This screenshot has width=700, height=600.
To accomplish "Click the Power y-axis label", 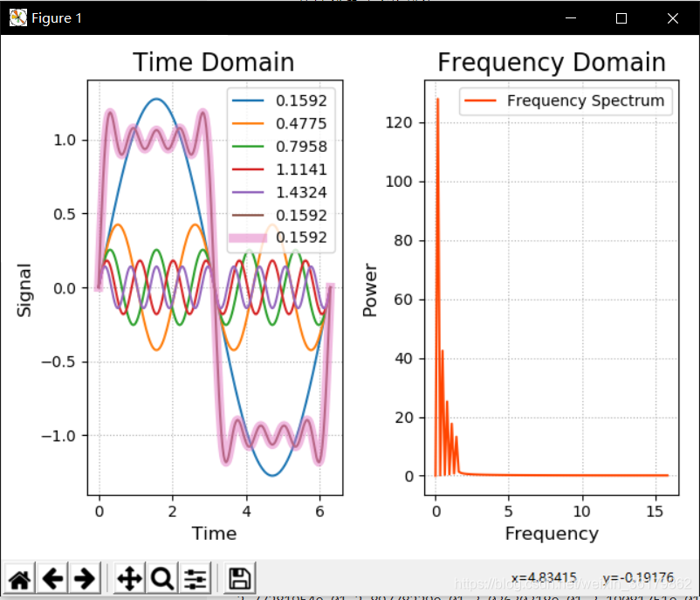I will tap(370, 291).
